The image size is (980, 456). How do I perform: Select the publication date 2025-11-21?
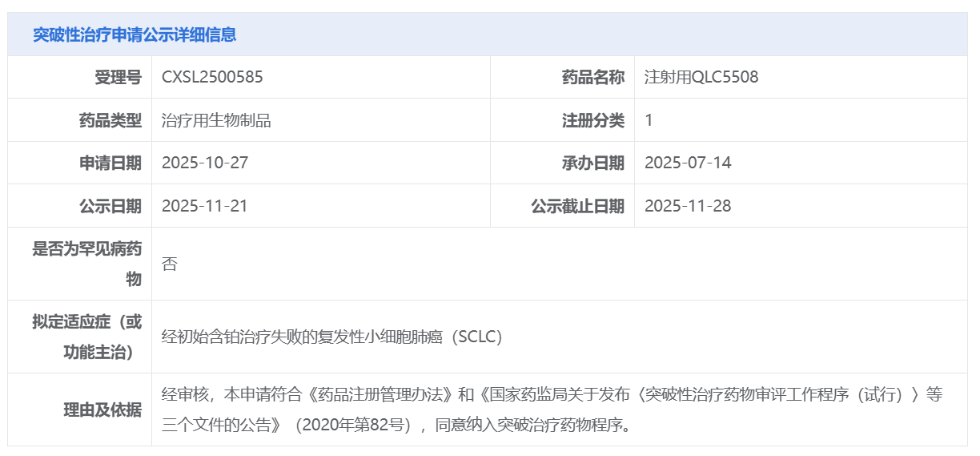tap(205, 206)
